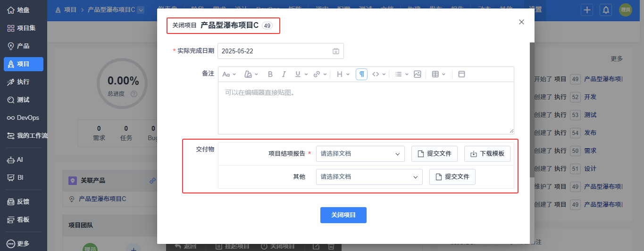644x251 pixels.
Task: Toggle italic formatting in remarks editor
Action: click(284, 74)
